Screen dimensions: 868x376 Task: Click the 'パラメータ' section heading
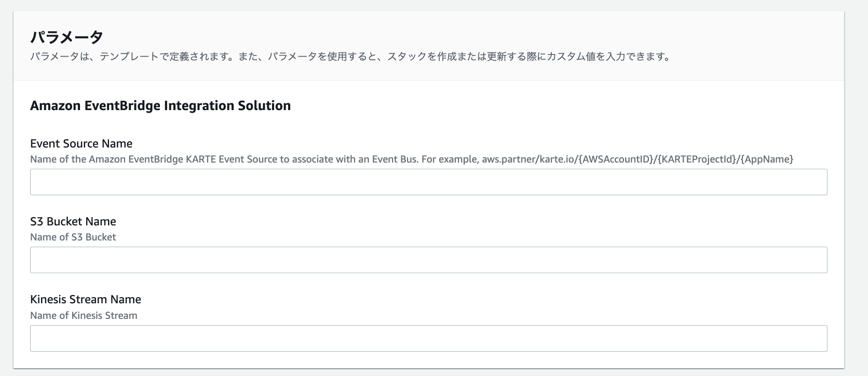(66, 37)
